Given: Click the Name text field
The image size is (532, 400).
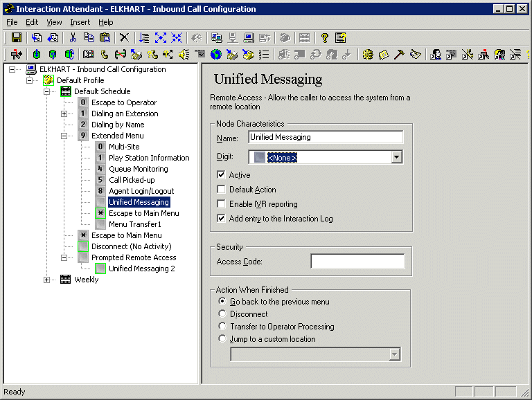Looking at the screenshot, I should click(x=325, y=137).
